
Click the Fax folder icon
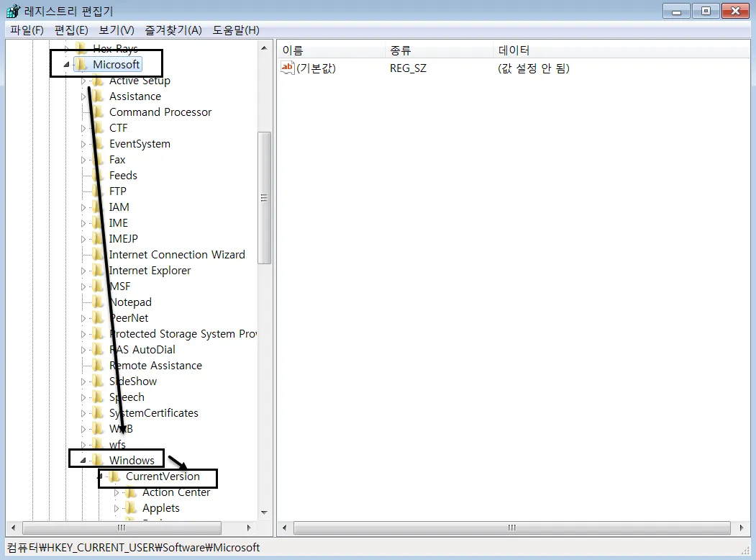(x=98, y=160)
